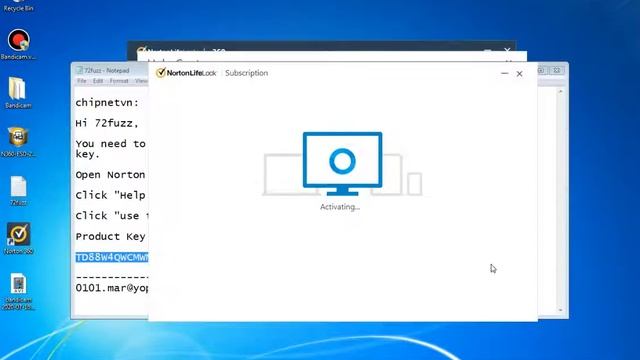Image resolution: width=640 pixels, height=360 pixels.
Task: Select the N360 installer desktop icon
Action: pos(18,142)
